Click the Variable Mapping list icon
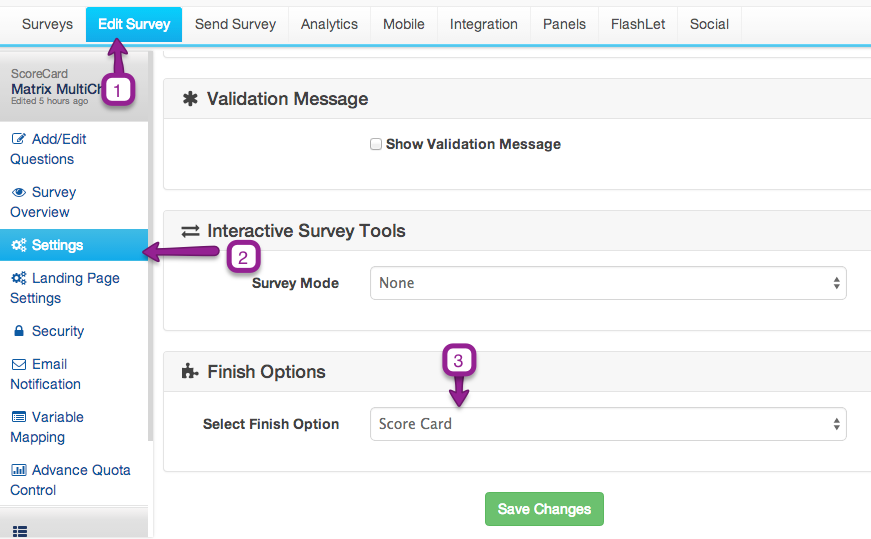 18,417
